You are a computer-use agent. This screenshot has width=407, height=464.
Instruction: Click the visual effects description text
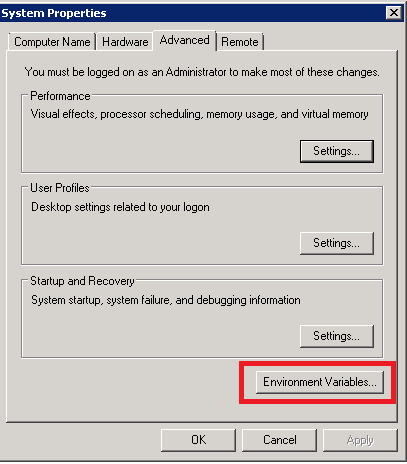[200, 114]
